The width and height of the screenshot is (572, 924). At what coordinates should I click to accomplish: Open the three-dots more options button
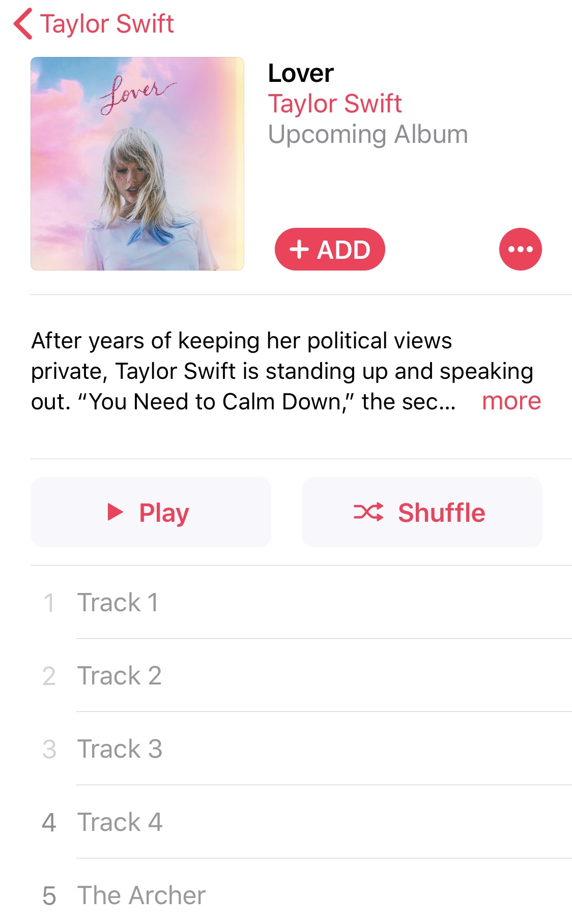pos(520,249)
